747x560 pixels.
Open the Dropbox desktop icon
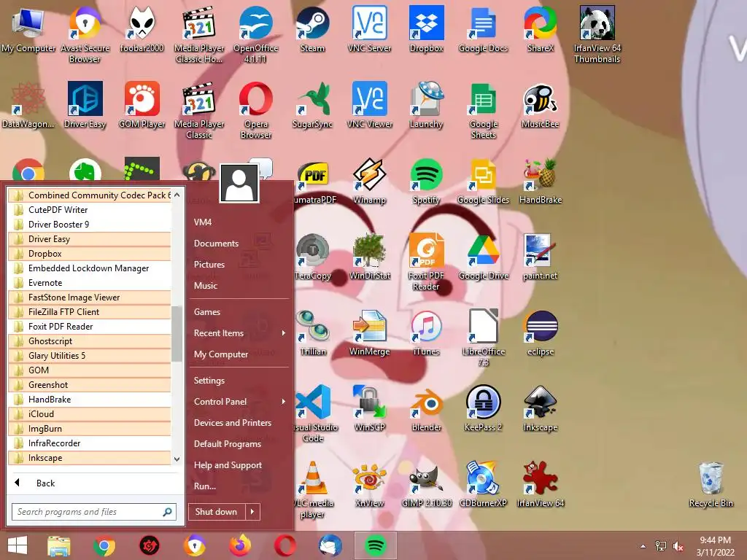[x=426, y=28]
